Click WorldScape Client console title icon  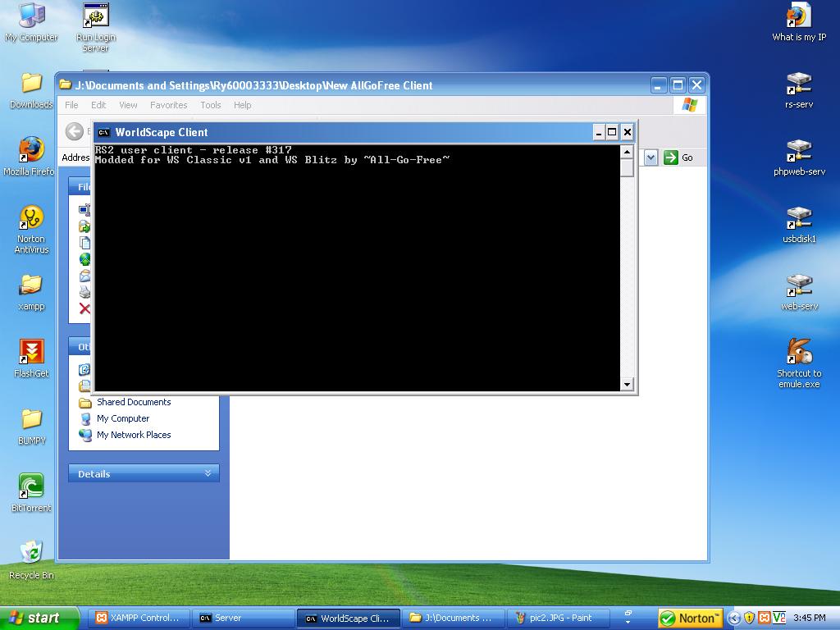[x=104, y=132]
